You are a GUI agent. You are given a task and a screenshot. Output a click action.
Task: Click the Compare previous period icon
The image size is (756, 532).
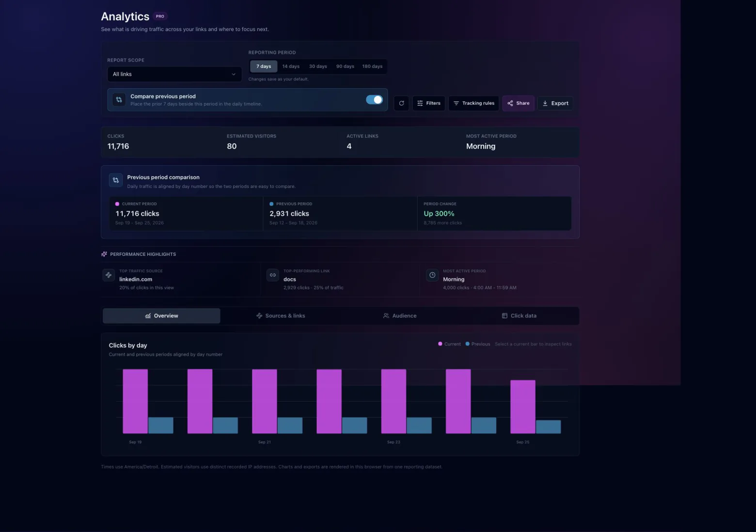[119, 100]
